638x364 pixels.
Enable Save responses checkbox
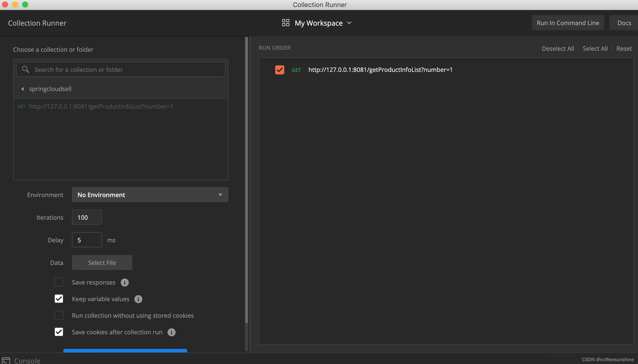click(x=59, y=282)
